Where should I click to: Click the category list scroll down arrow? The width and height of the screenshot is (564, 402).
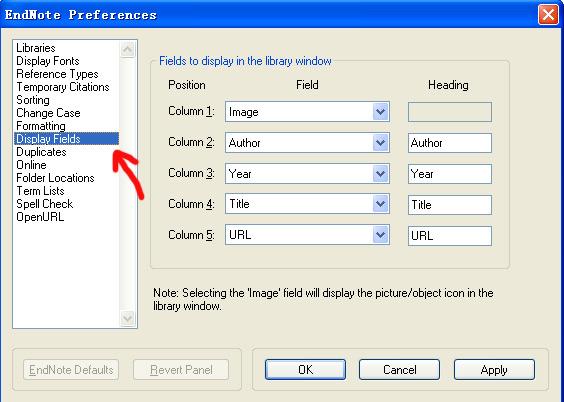click(128, 318)
